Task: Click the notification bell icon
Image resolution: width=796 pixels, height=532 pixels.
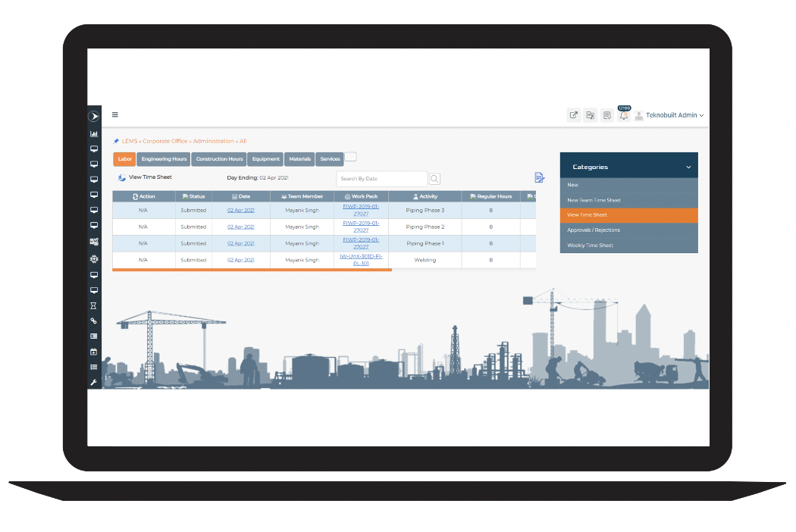Action: click(x=623, y=115)
